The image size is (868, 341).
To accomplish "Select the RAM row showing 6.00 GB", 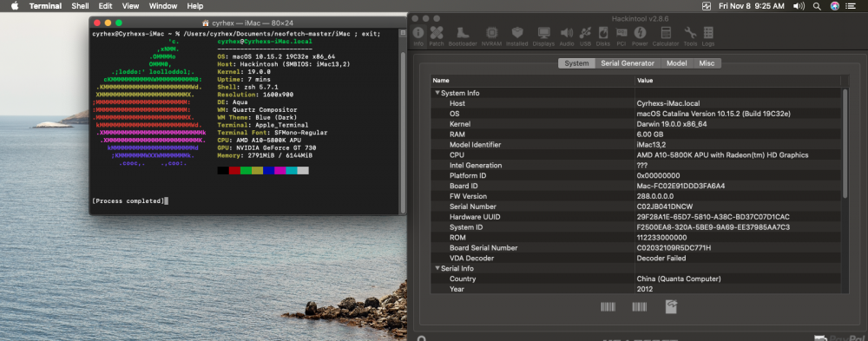I will coord(635,134).
